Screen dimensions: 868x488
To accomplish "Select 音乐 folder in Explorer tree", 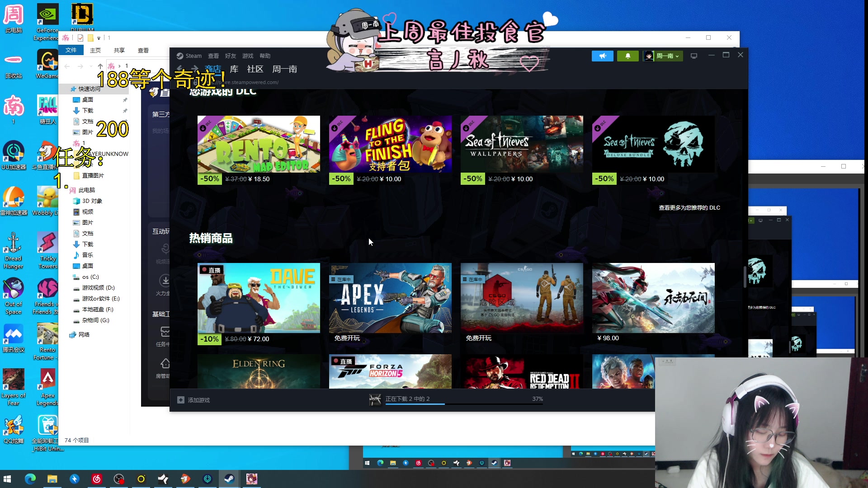I will [x=87, y=255].
